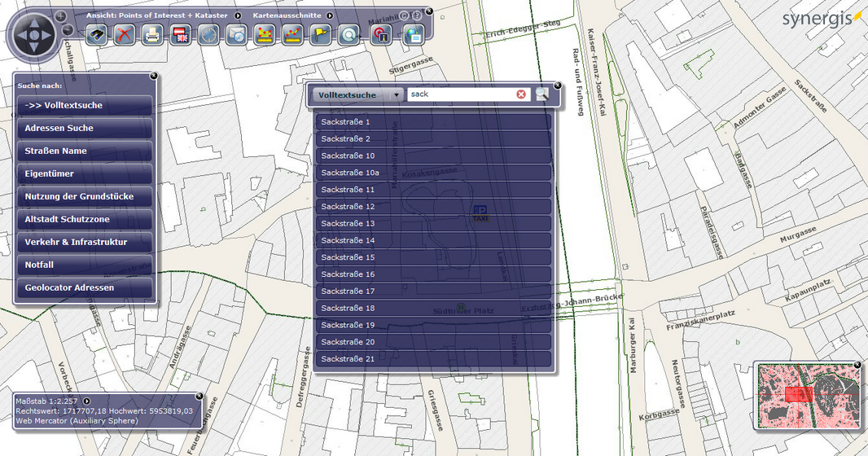
Task: Clear the search text 'sack'
Action: click(521, 94)
